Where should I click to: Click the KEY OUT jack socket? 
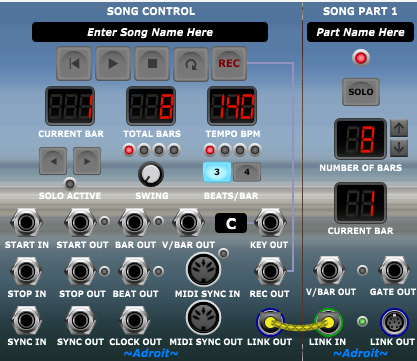coord(270,223)
